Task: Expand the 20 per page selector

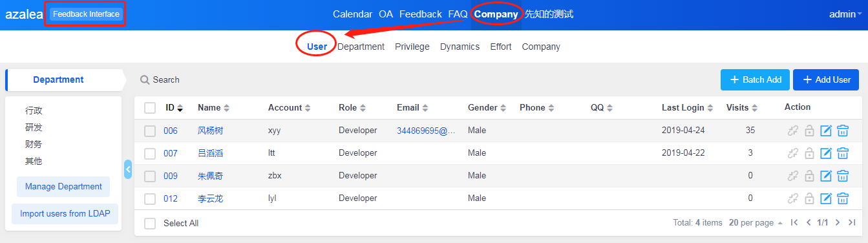Action: 756,222
